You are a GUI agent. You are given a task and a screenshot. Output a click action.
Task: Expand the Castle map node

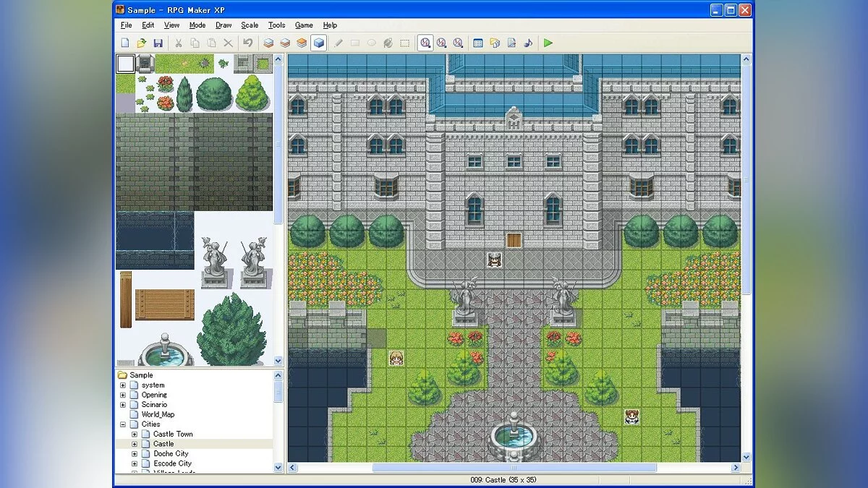135,444
